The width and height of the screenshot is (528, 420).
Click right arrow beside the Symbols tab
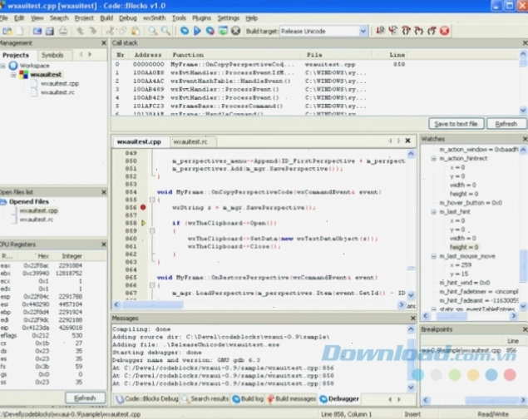click(90, 55)
